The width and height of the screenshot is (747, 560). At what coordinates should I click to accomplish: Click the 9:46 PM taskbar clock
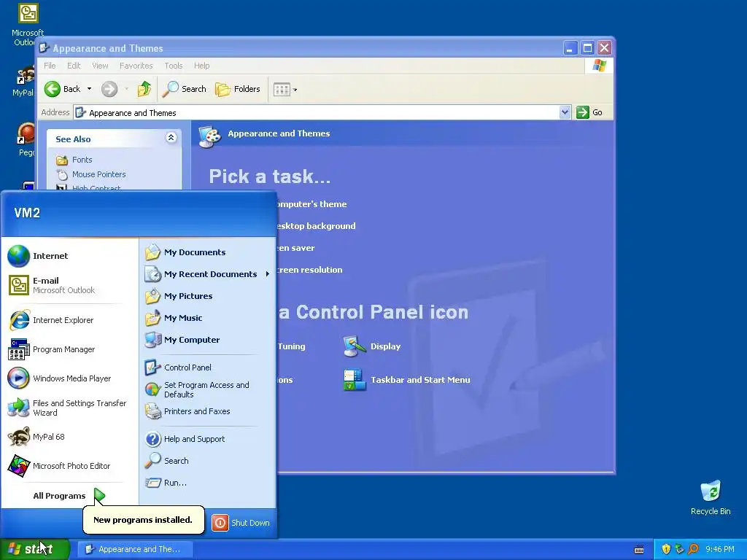(x=720, y=549)
